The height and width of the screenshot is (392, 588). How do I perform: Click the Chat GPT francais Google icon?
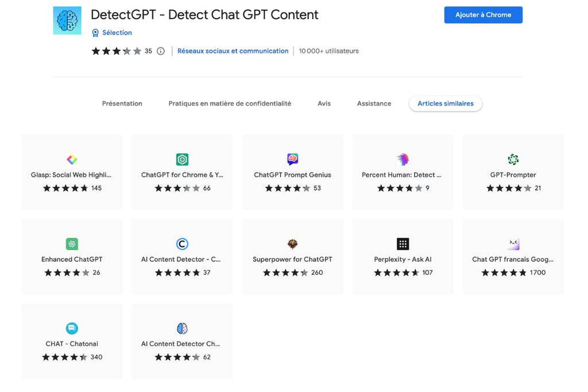513,244
